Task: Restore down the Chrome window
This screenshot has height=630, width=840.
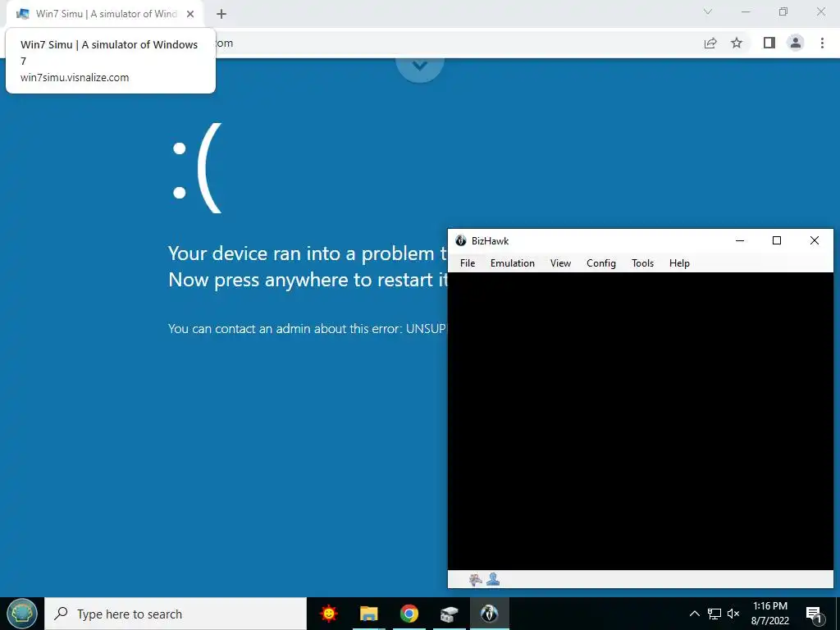Action: [x=783, y=11]
